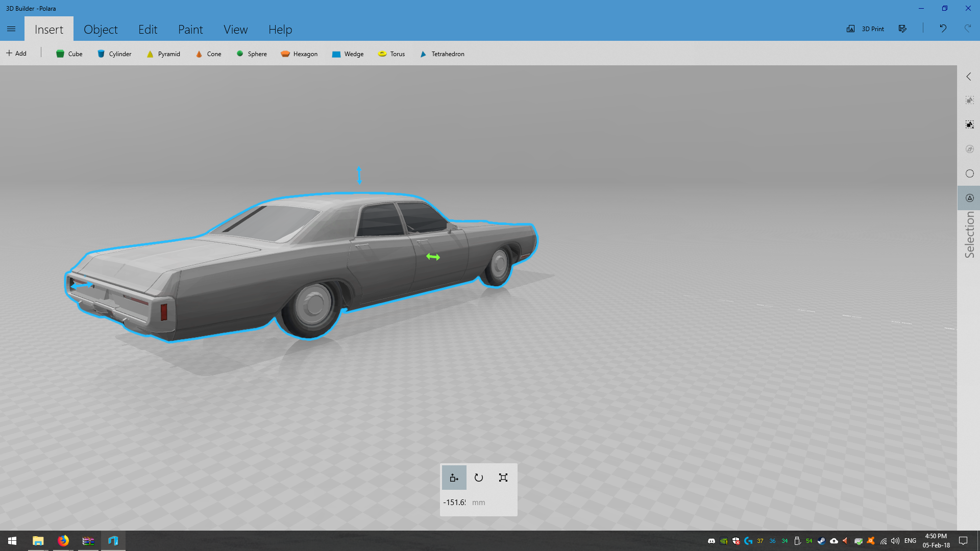980x551 pixels.
Task: Insert a Torus shape
Action: point(391,54)
